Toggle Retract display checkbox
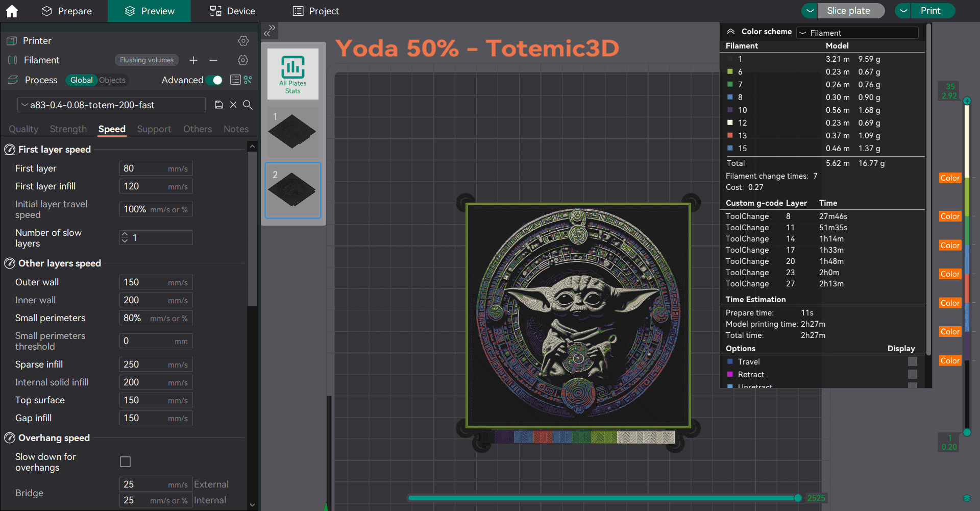This screenshot has height=511, width=980. (x=913, y=374)
